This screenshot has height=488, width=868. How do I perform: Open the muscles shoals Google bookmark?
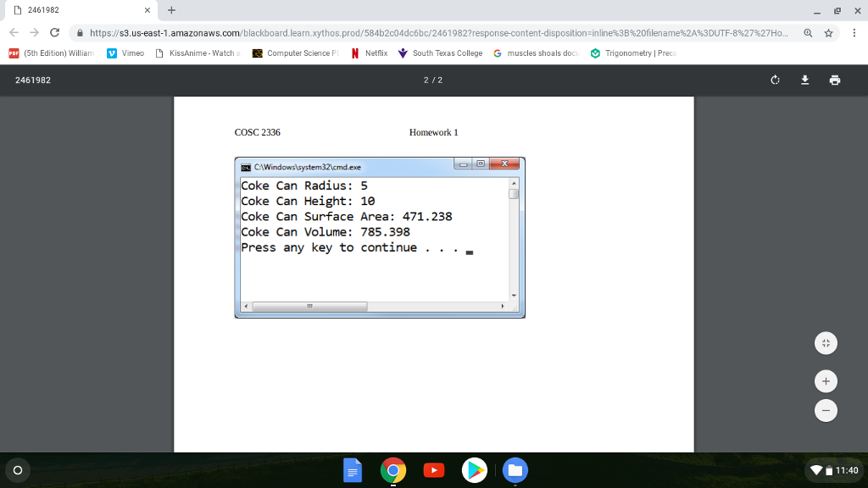point(537,53)
